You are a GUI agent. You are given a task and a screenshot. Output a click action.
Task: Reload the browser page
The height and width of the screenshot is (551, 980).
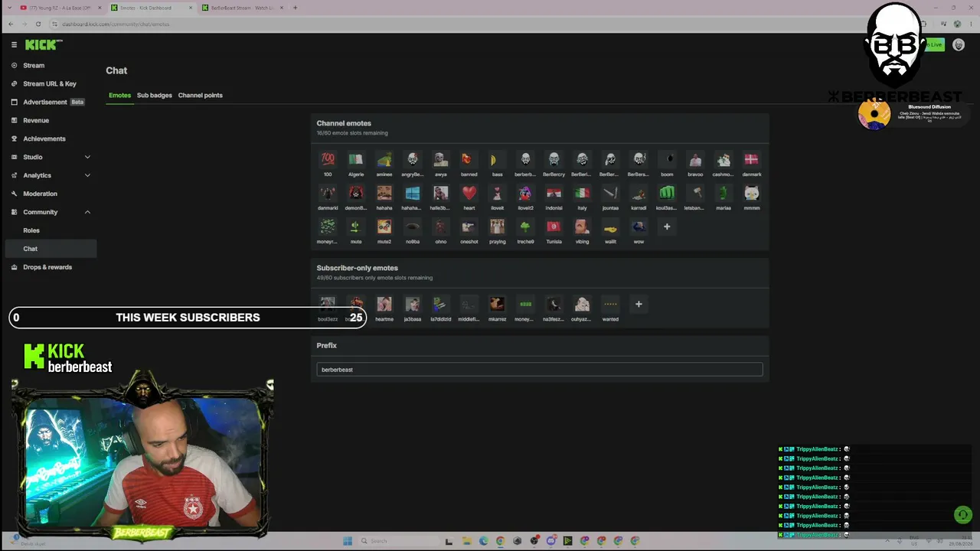click(38, 24)
